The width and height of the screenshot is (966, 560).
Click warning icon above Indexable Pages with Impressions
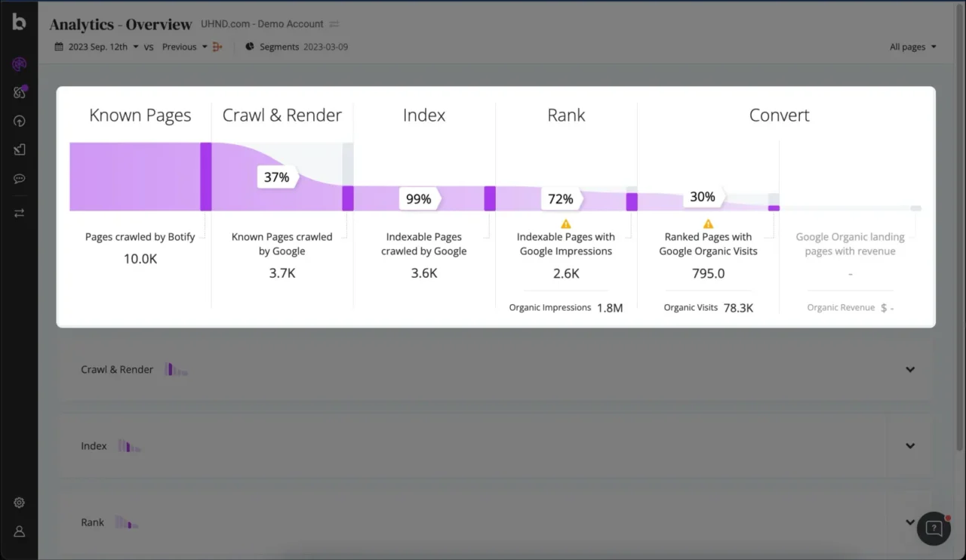coord(566,223)
